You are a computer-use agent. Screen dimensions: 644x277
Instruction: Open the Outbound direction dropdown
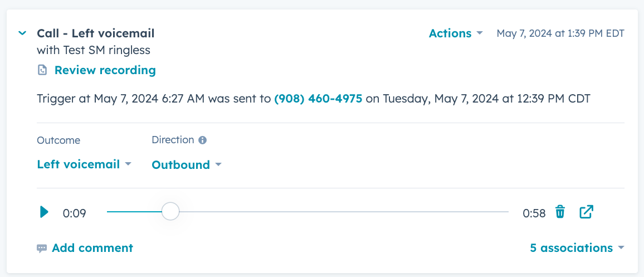[187, 165]
